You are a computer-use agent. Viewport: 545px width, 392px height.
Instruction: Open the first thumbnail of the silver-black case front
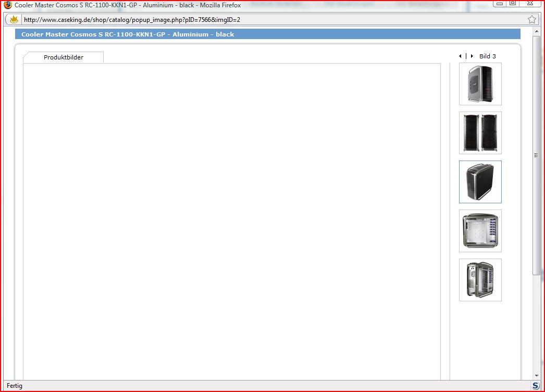click(480, 84)
